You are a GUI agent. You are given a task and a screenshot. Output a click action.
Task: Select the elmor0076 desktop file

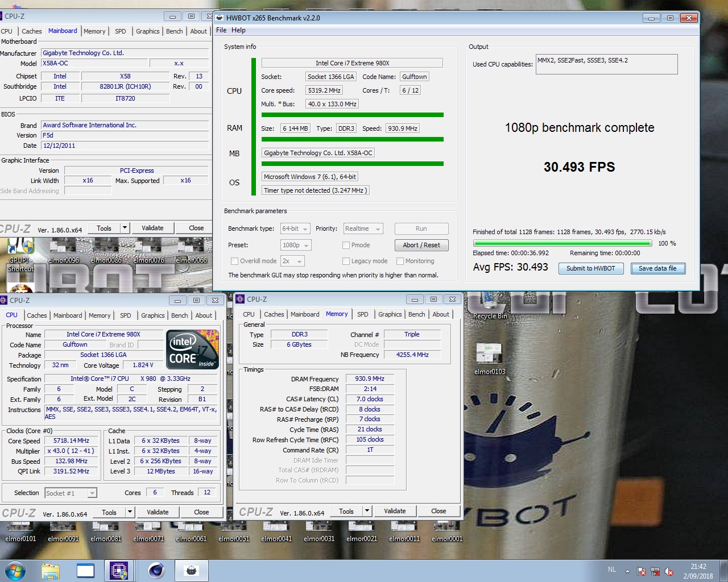pos(148,252)
